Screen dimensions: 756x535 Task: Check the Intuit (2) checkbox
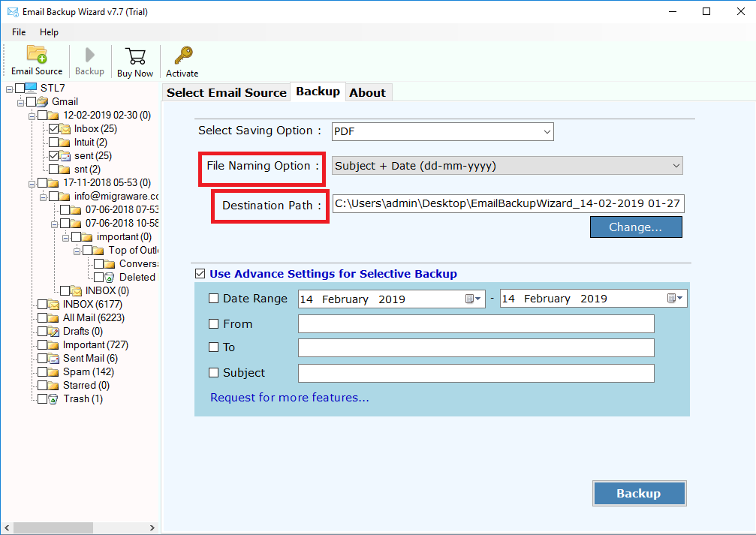point(53,142)
